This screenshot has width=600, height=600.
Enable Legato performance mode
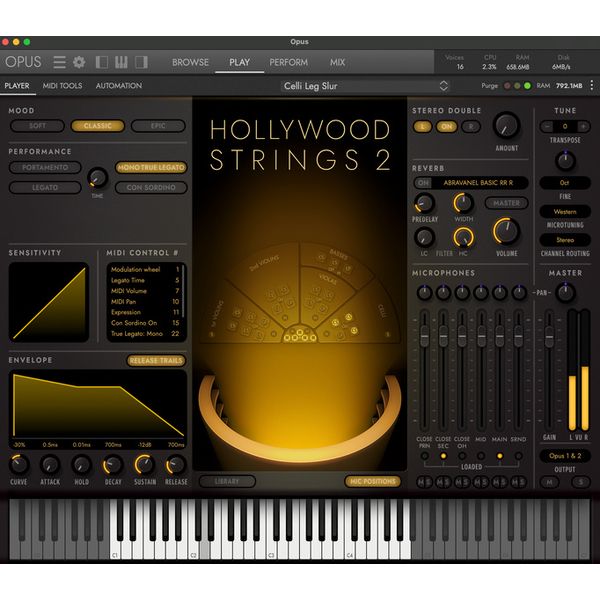(x=45, y=188)
